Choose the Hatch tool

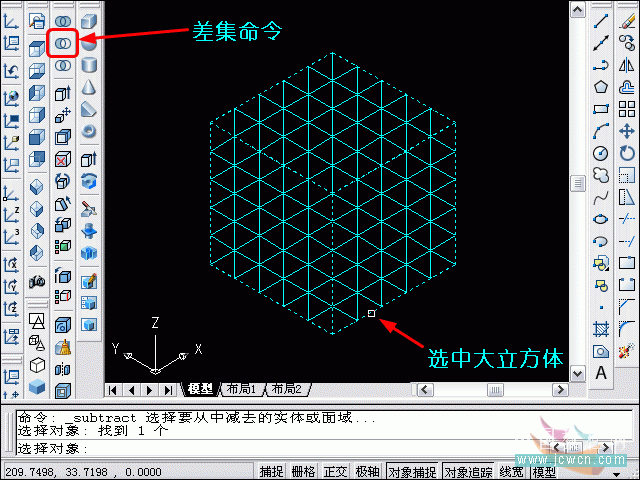click(601, 329)
